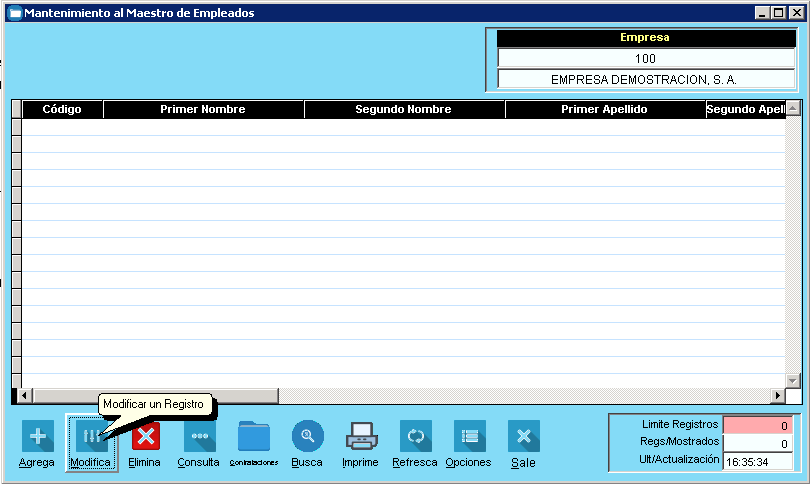
Task: Select the Segundo Nombre column header
Action: pyautogui.click(x=404, y=109)
